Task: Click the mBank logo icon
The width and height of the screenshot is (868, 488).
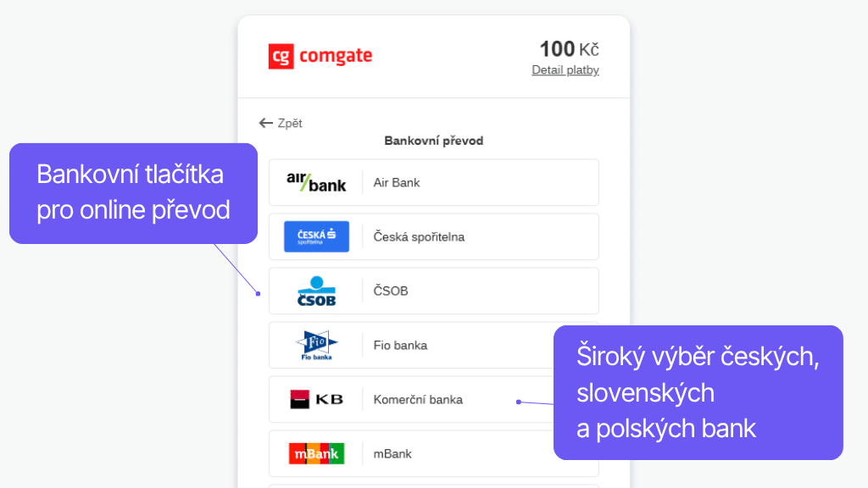Action: tap(316, 453)
